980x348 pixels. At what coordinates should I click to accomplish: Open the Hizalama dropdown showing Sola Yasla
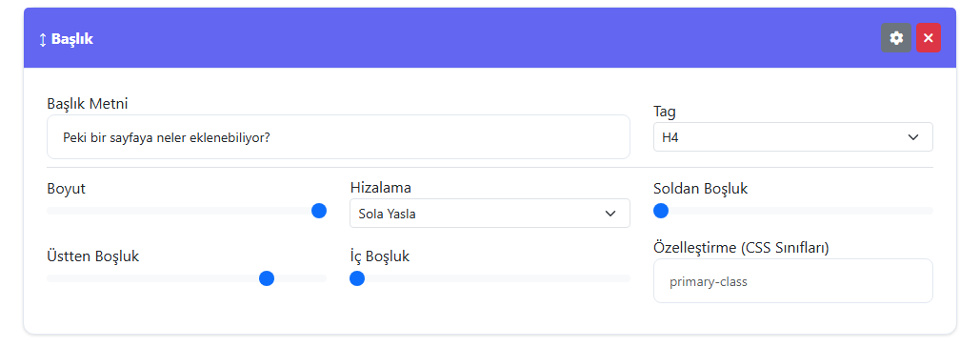tap(490, 214)
